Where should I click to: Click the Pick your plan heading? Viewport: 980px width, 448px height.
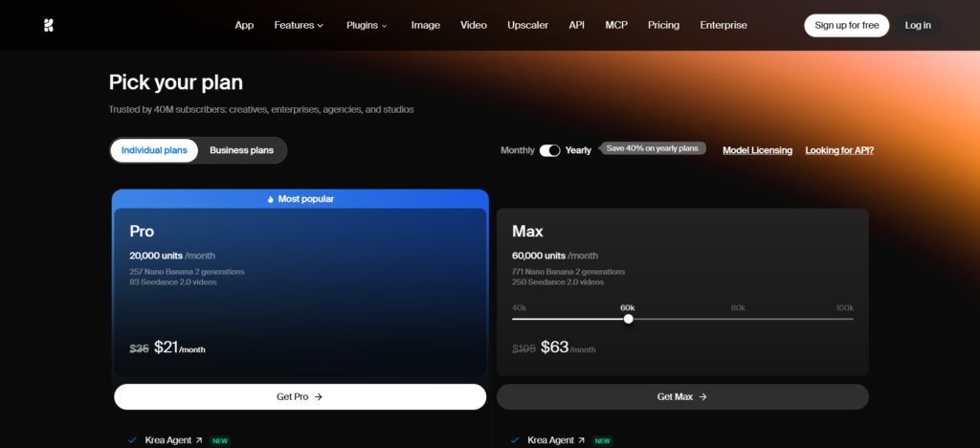pos(176,82)
